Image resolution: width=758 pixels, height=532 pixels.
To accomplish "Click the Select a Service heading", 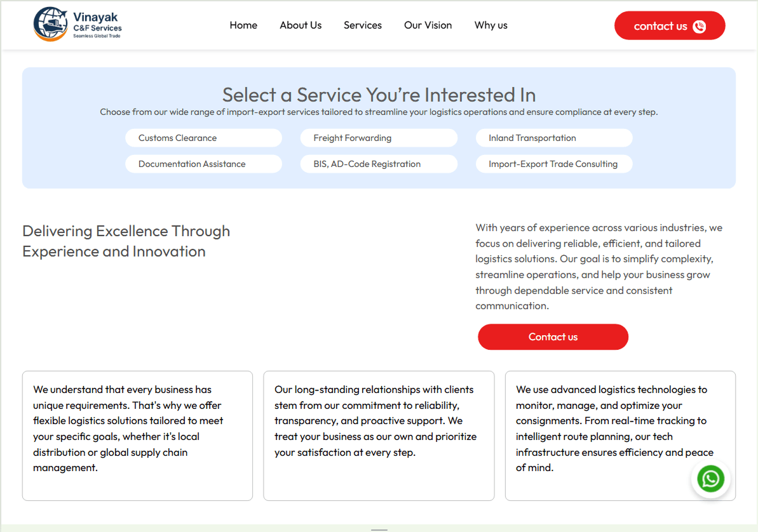I will (x=379, y=95).
